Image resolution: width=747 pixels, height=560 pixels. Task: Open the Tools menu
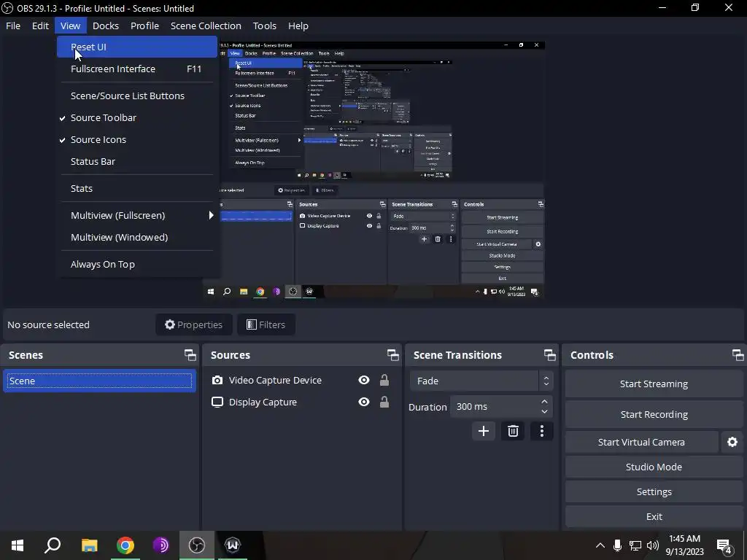click(264, 26)
